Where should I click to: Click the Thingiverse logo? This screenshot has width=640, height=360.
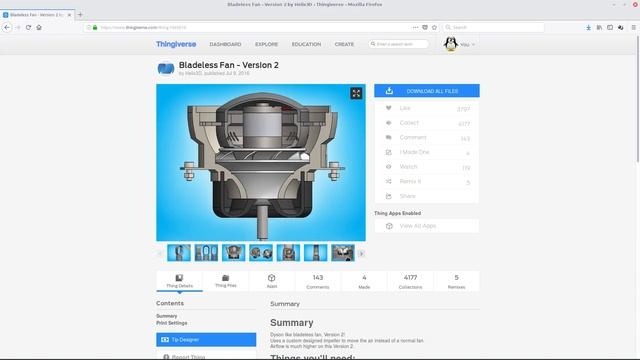pos(176,44)
